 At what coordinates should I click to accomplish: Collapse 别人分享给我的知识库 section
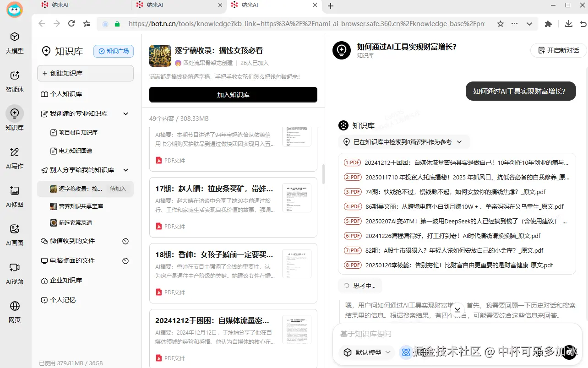(125, 170)
